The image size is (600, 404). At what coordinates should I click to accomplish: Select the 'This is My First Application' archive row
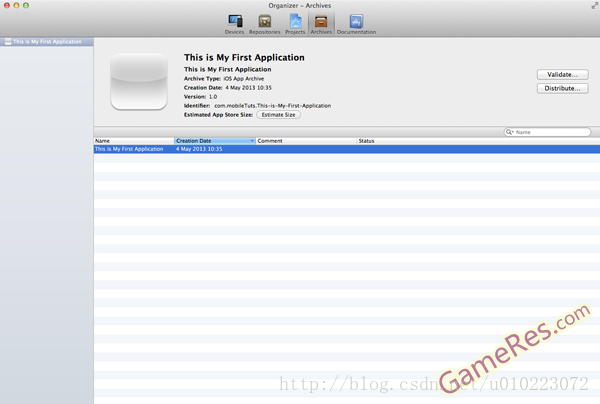point(347,149)
